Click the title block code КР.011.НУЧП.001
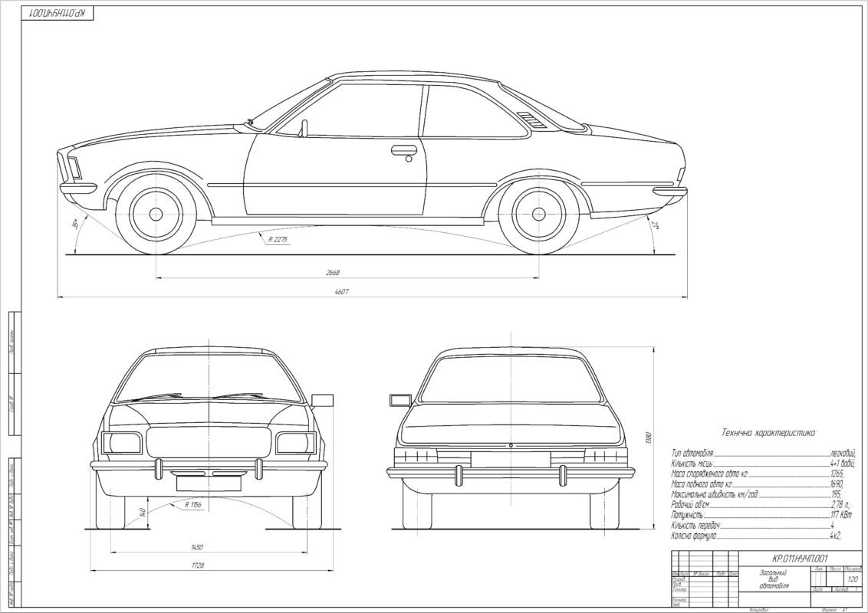 [800, 559]
